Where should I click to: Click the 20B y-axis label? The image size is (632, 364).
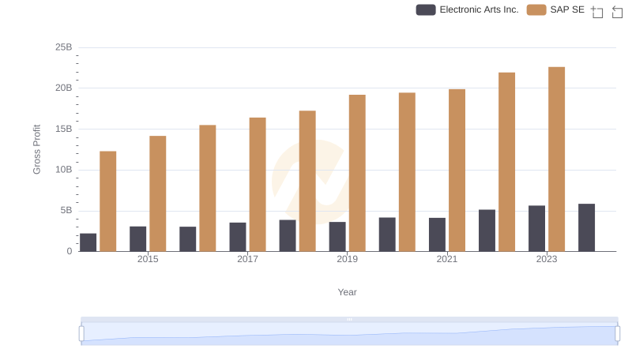(64, 88)
